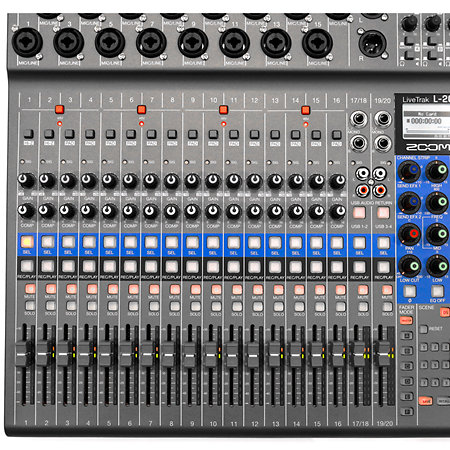450x450 pixels.
Task: Click the GAIN knob on channel 1
Action: pyautogui.click(x=25, y=180)
